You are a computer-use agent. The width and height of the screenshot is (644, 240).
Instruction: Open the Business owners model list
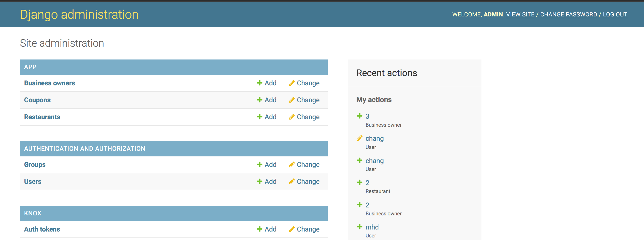(49, 83)
